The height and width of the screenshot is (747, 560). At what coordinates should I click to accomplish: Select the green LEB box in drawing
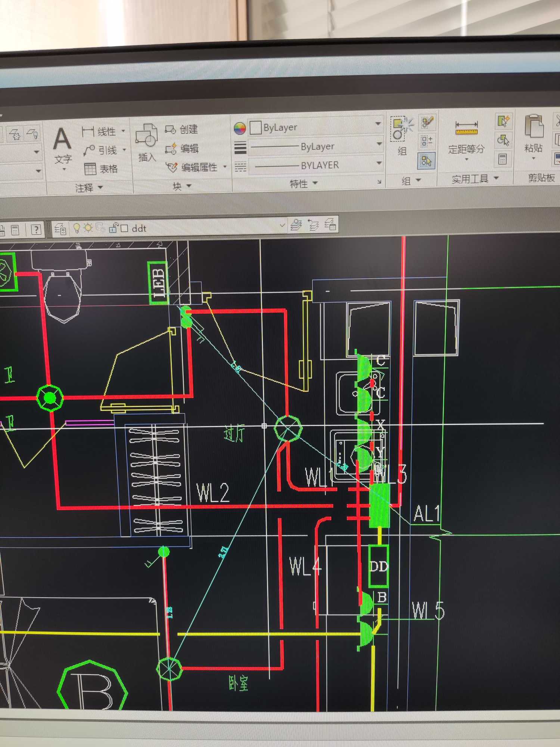pyautogui.click(x=158, y=283)
